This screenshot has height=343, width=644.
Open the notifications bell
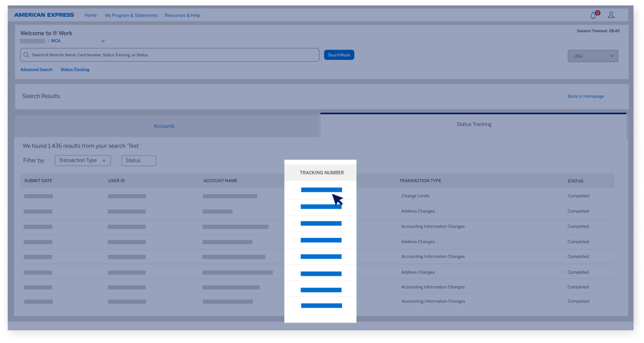593,15
